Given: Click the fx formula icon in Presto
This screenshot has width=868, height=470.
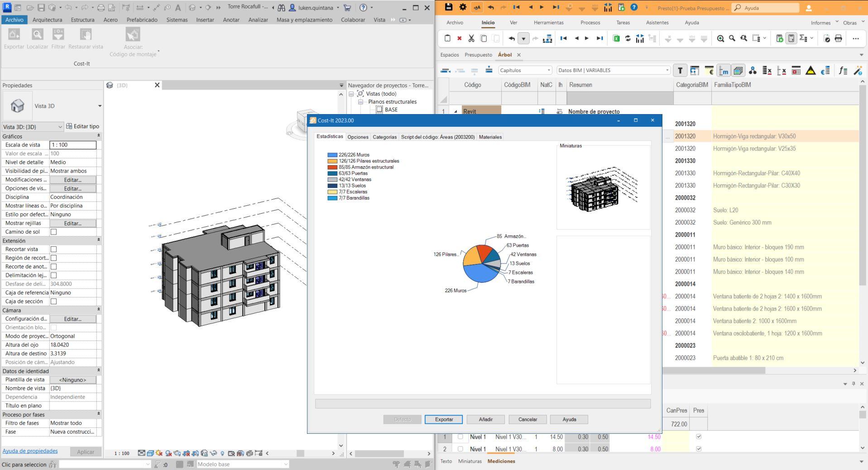Looking at the screenshot, I should point(843,70).
